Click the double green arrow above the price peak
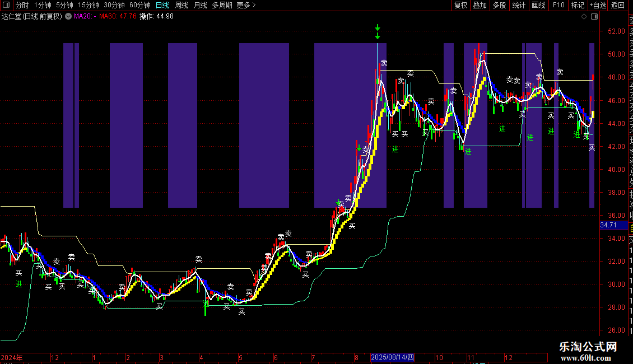633x364 pixels. pyautogui.click(x=378, y=32)
